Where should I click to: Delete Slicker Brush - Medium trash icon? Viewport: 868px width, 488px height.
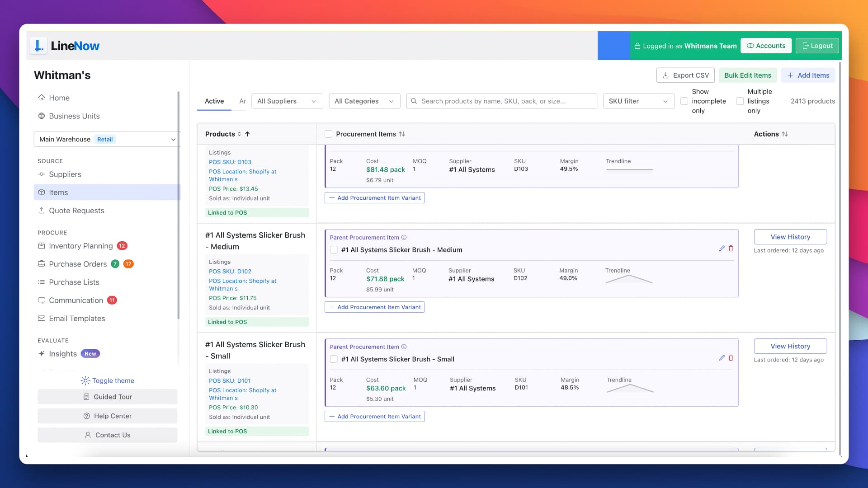point(731,249)
